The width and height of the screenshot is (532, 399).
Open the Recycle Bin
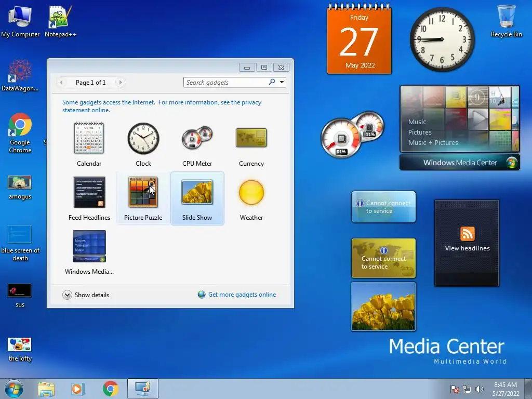506,21
